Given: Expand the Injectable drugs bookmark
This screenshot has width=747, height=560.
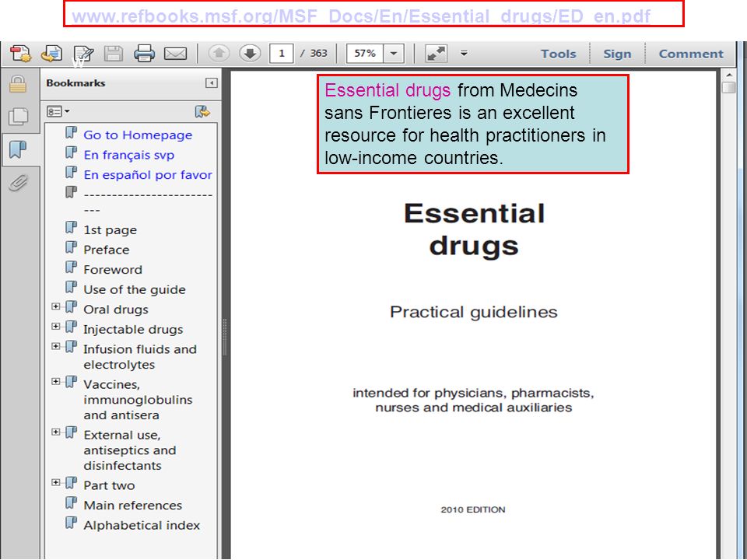Looking at the screenshot, I should [56, 326].
